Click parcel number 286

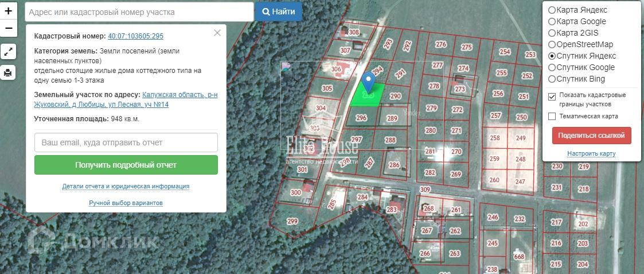tap(395, 165)
